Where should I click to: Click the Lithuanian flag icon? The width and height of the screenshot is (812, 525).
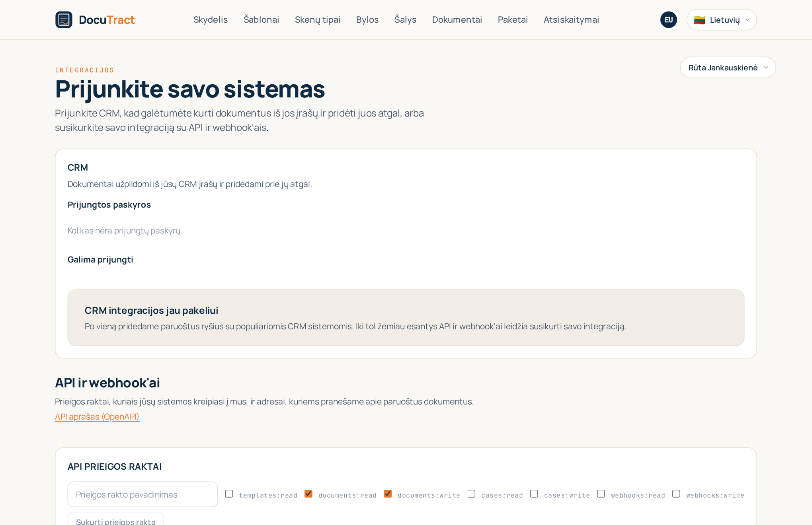pyautogui.click(x=700, y=20)
